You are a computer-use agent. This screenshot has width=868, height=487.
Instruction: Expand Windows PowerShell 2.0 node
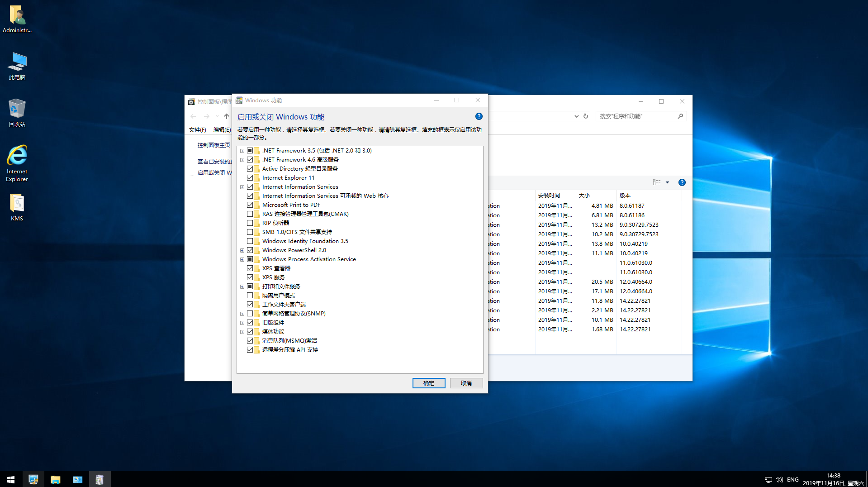pos(242,250)
